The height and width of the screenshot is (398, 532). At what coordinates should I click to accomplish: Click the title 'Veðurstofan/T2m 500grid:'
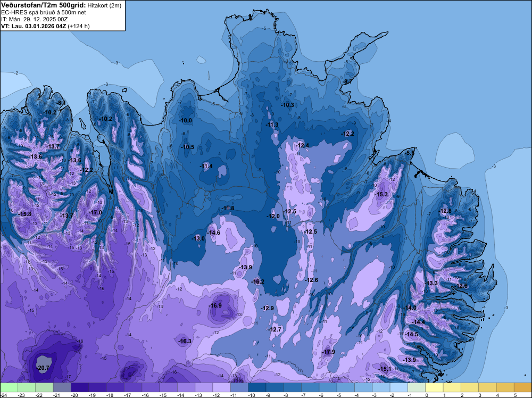[44, 5]
